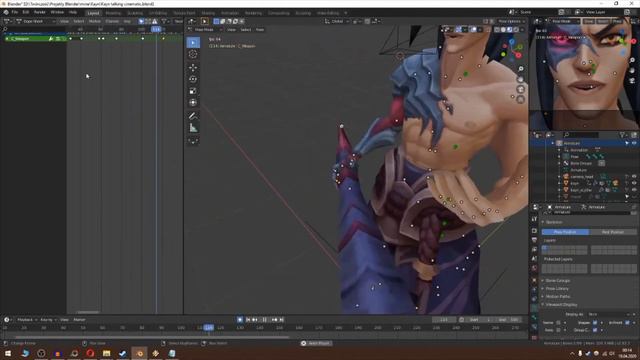Open the Playback popover in timeline
The width and height of the screenshot is (640, 360).
[x=27, y=320]
